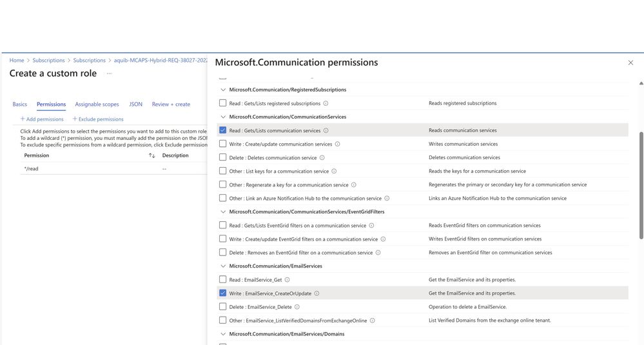Click info icon beside EmailService_CreateOrUpdate
The height and width of the screenshot is (345, 644).
click(317, 293)
